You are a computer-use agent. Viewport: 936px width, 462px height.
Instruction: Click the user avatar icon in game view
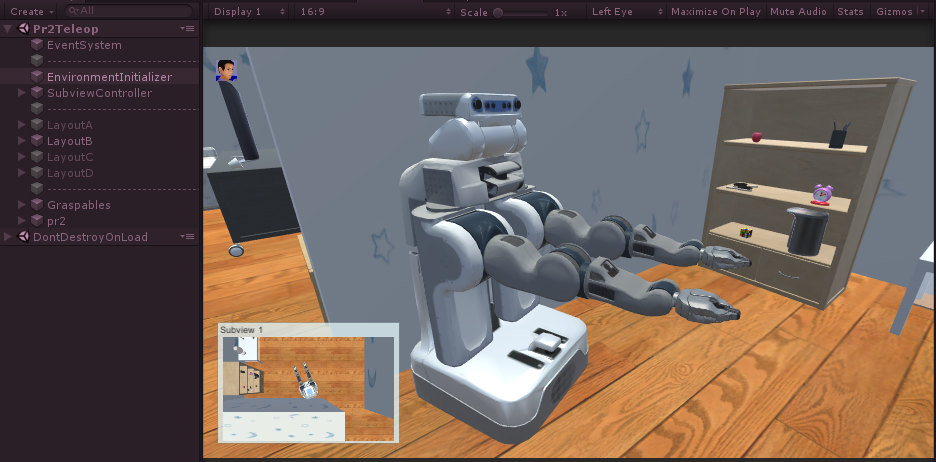coord(226,69)
